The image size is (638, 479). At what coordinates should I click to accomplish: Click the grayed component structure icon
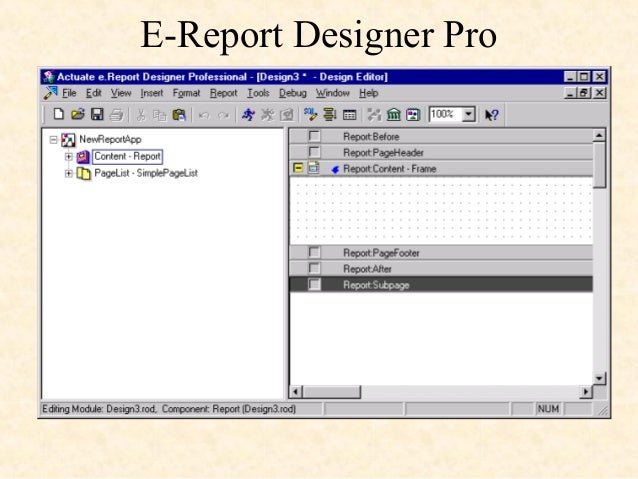tap(374, 115)
